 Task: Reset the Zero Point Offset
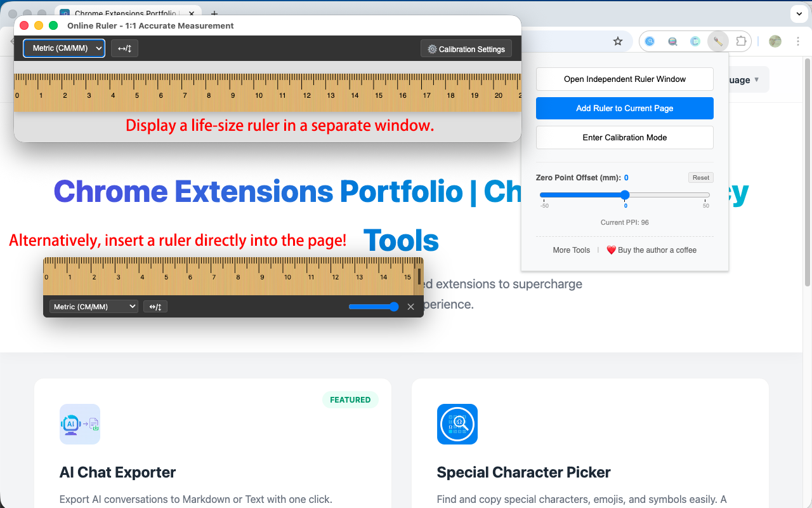click(x=700, y=178)
